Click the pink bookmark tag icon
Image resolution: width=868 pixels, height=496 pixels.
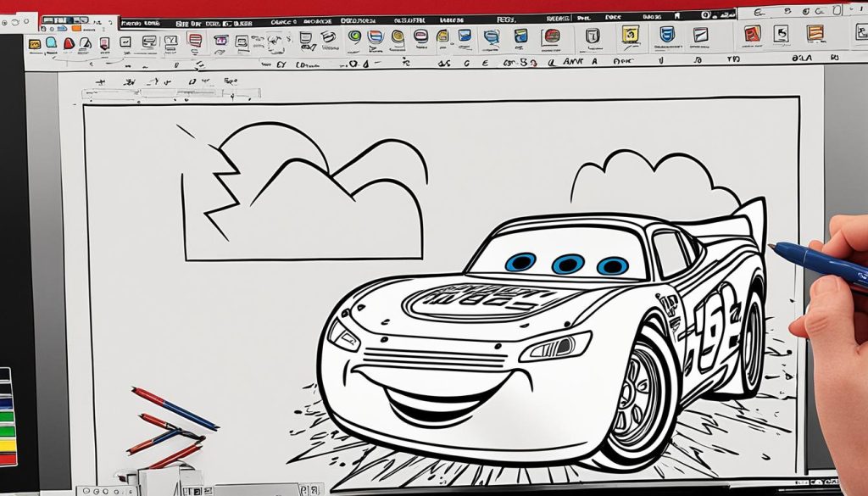tap(104, 43)
